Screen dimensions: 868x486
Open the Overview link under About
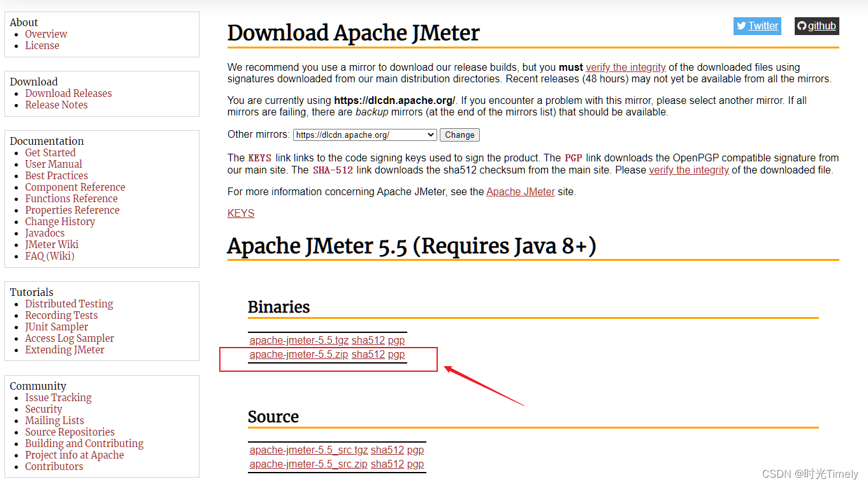coord(46,34)
